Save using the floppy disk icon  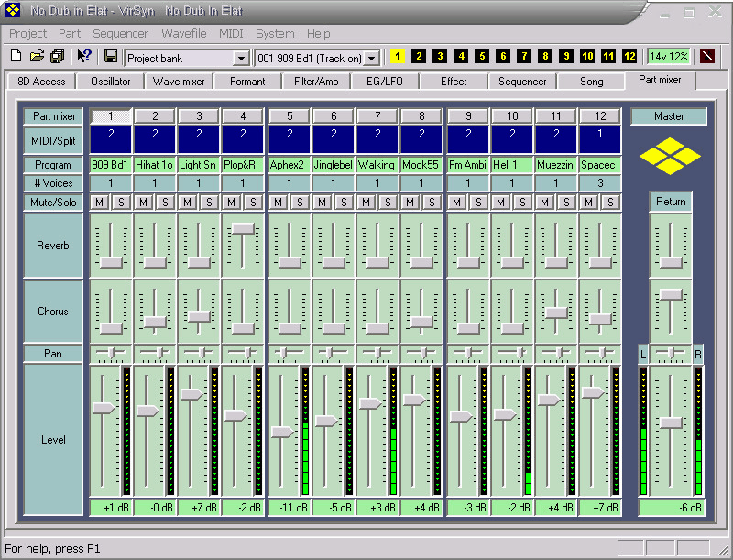click(x=111, y=57)
